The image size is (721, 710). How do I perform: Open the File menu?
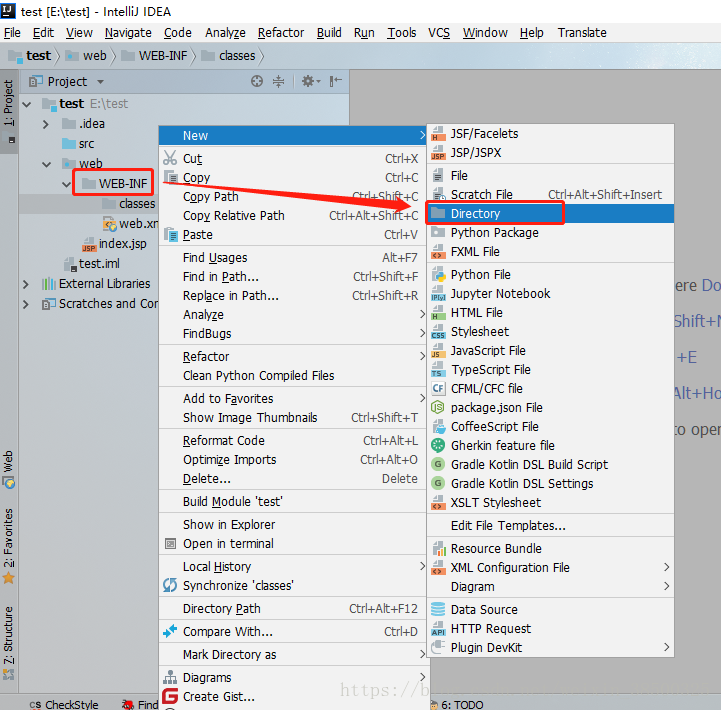pyautogui.click(x=12, y=33)
